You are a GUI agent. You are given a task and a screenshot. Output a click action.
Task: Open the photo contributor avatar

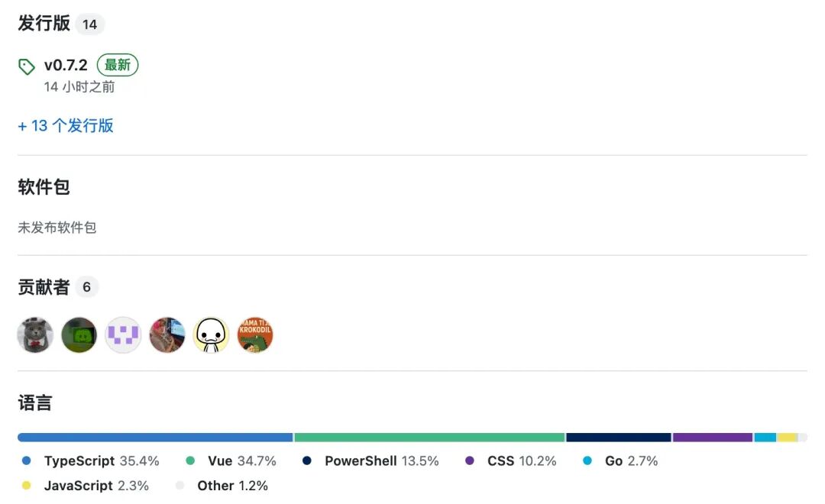(x=167, y=335)
